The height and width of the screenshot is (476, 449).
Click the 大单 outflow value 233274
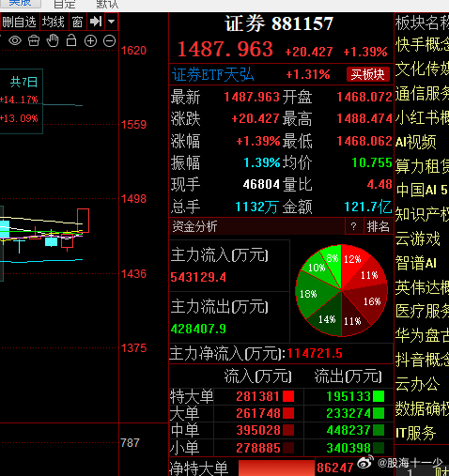pyautogui.click(x=348, y=413)
